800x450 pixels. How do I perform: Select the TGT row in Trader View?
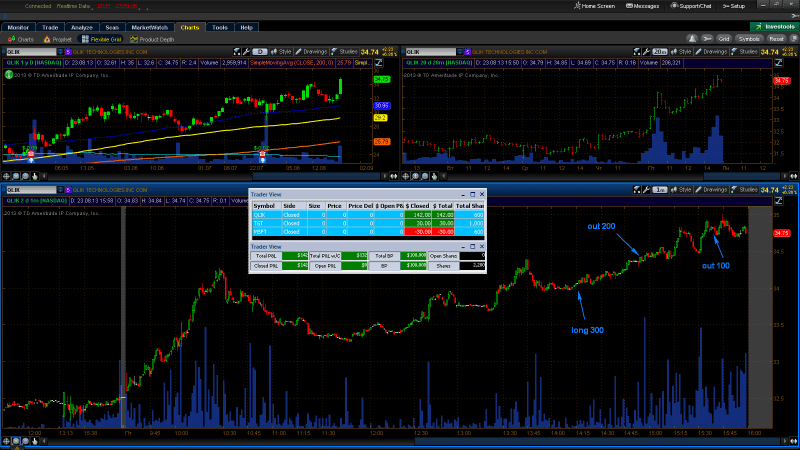tap(368, 223)
